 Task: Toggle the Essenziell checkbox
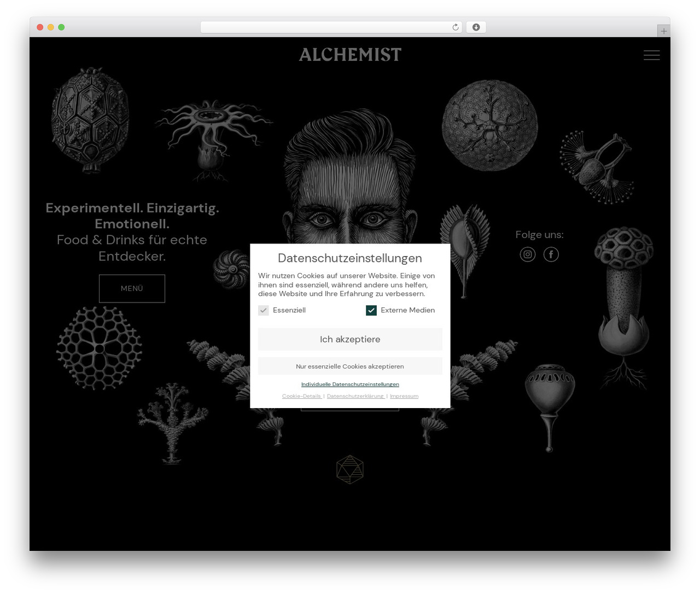click(x=264, y=310)
